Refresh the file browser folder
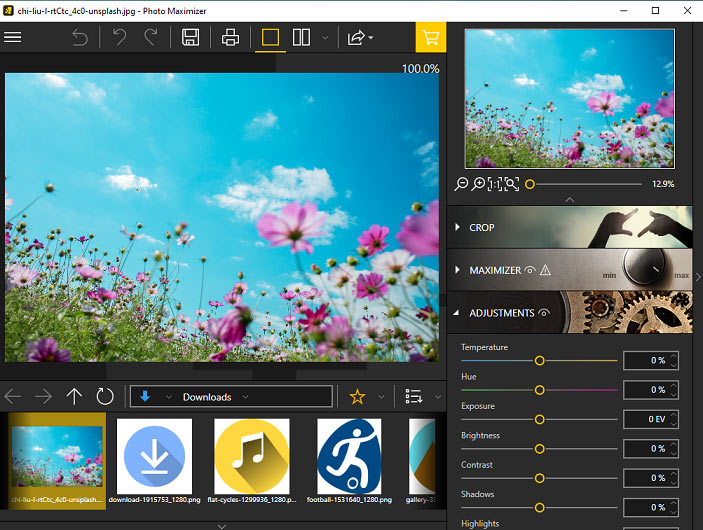The height and width of the screenshot is (530, 703). [x=105, y=396]
